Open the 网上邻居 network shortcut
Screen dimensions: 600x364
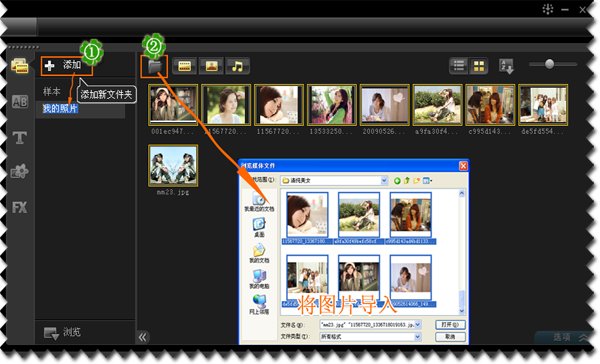coord(259,305)
